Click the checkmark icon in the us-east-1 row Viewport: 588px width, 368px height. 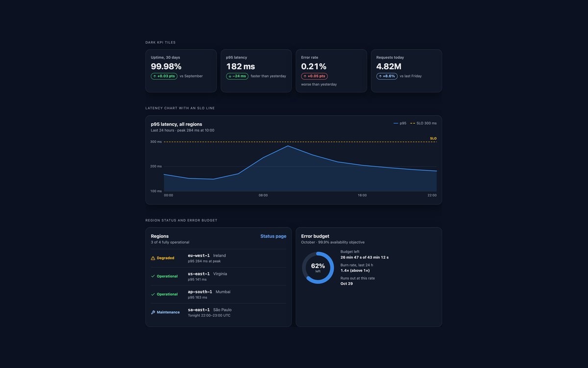tap(153, 276)
